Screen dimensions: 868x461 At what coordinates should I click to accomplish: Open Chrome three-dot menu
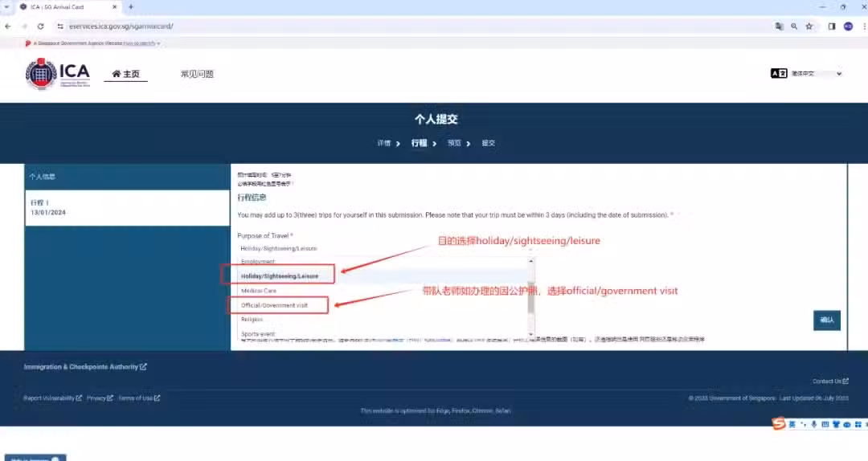(x=864, y=26)
